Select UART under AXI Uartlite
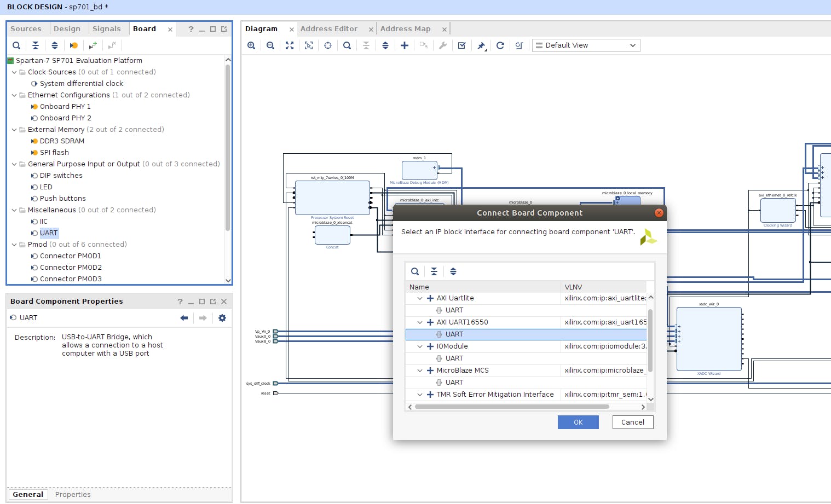 454,310
